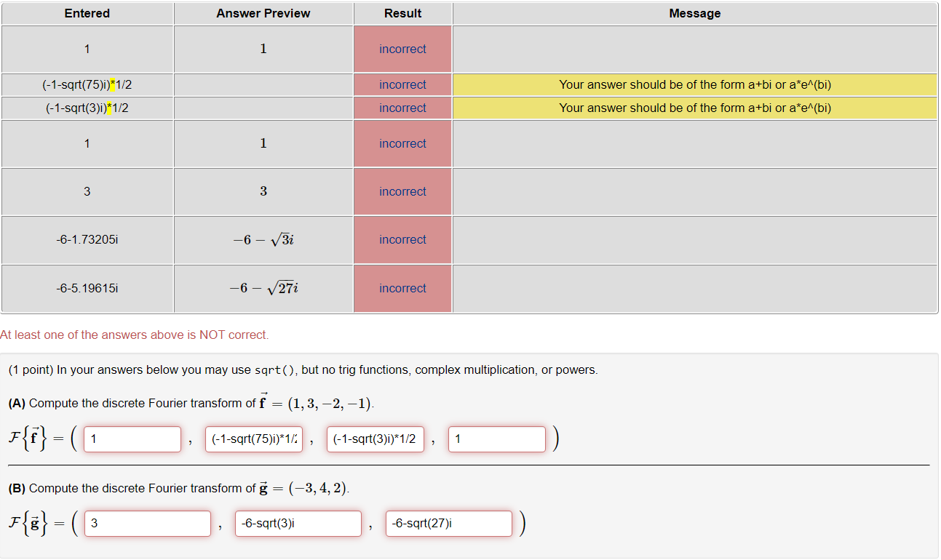The width and height of the screenshot is (941, 560).
Task: Click the "Entered" column header
Action: click(87, 13)
